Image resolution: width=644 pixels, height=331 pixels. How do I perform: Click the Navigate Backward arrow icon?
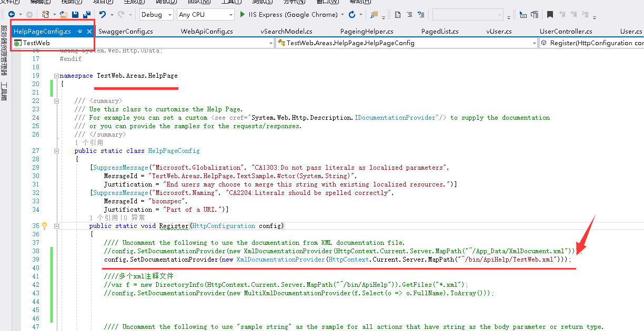pos(11,15)
